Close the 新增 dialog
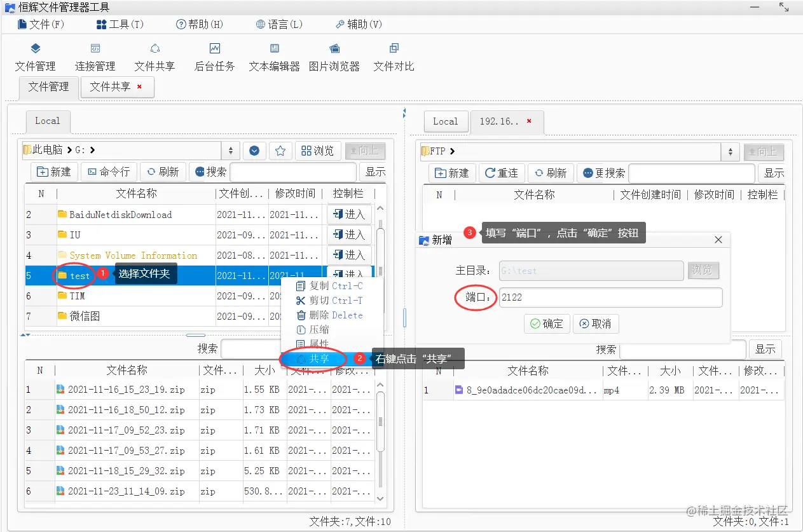The width and height of the screenshot is (803, 532). pyautogui.click(x=718, y=240)
